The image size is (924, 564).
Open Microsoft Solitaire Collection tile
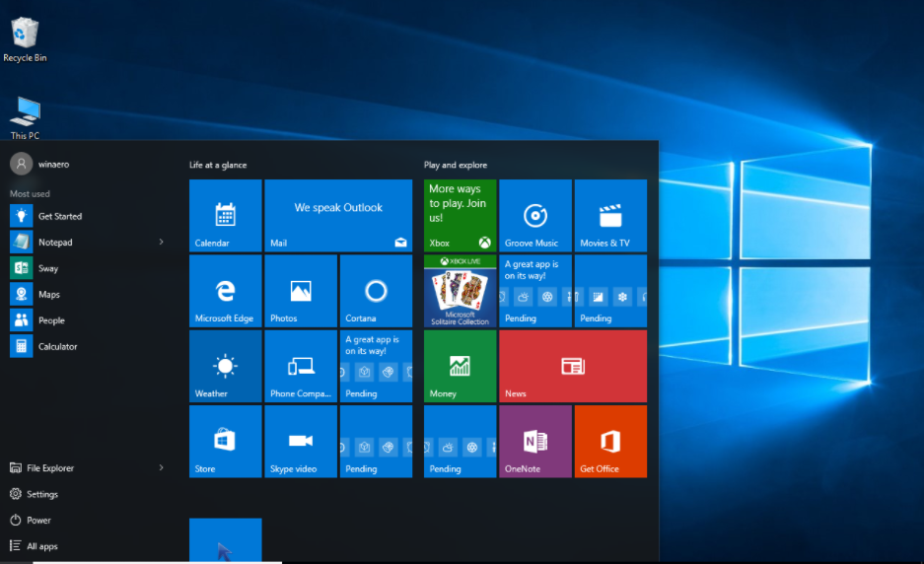pos(460,291)
